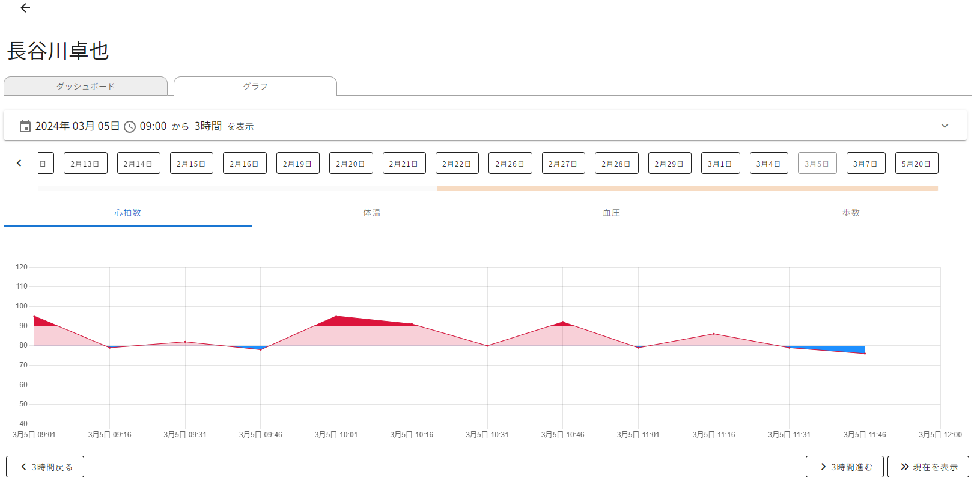Click the calendar icon beside the date
Viewport: 980px width, 481px height.
[x=25, y=126]
